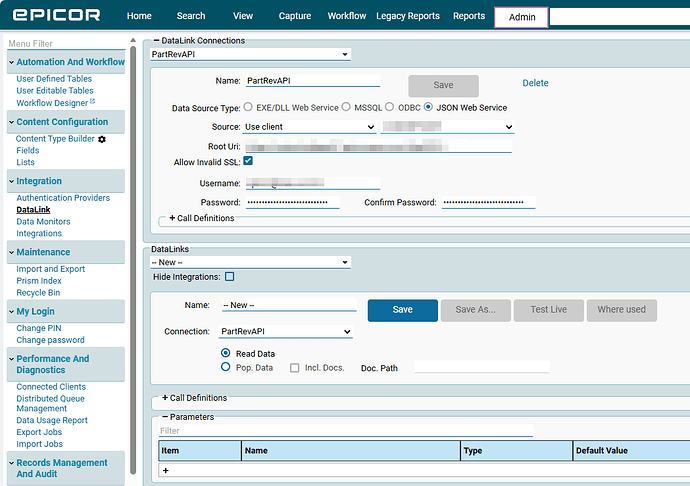Click the Confirm Password field
The height and width of the screenshot is (486, 690).
tap(488, 202)
